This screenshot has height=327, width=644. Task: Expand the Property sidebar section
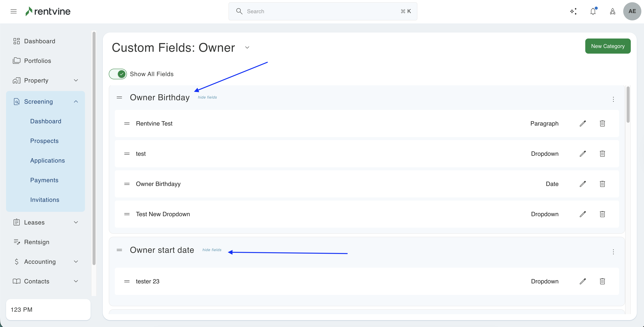pos(76,80)
